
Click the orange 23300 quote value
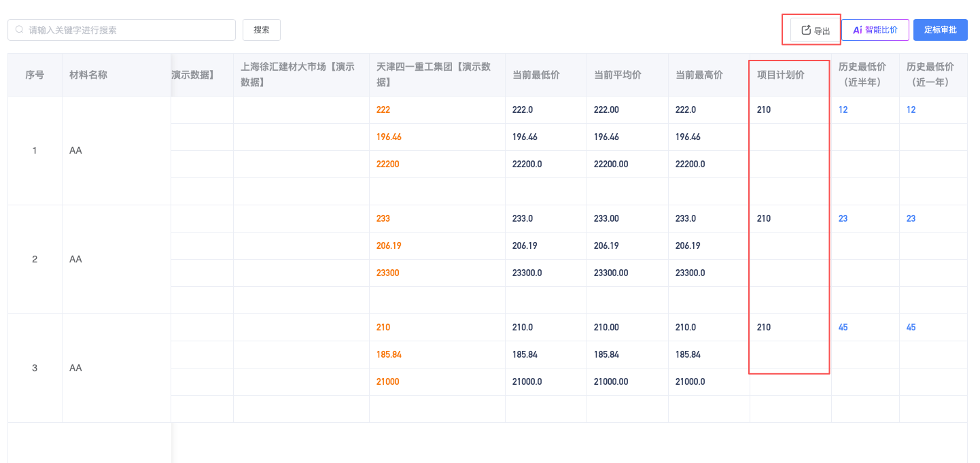coord(387,273)
